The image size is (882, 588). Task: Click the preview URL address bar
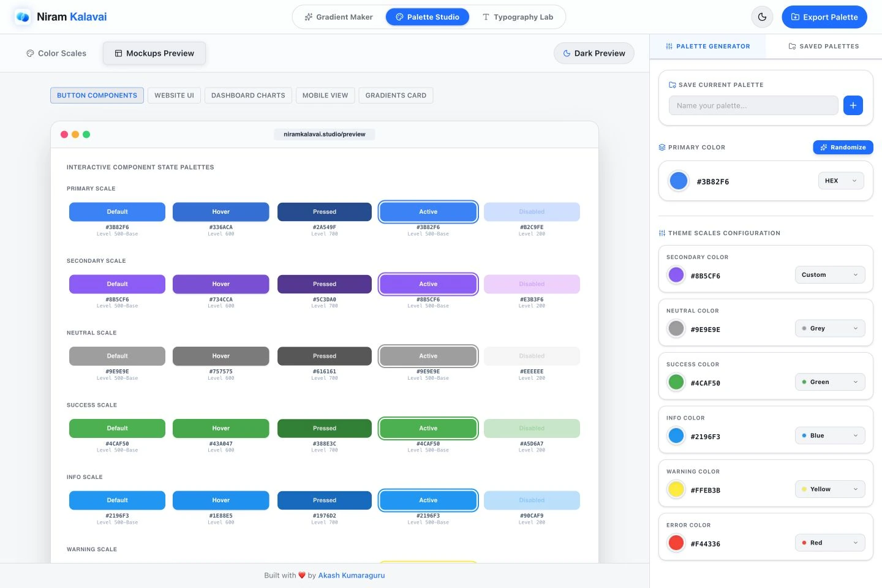pyautogui.click(x=325, y=134)
